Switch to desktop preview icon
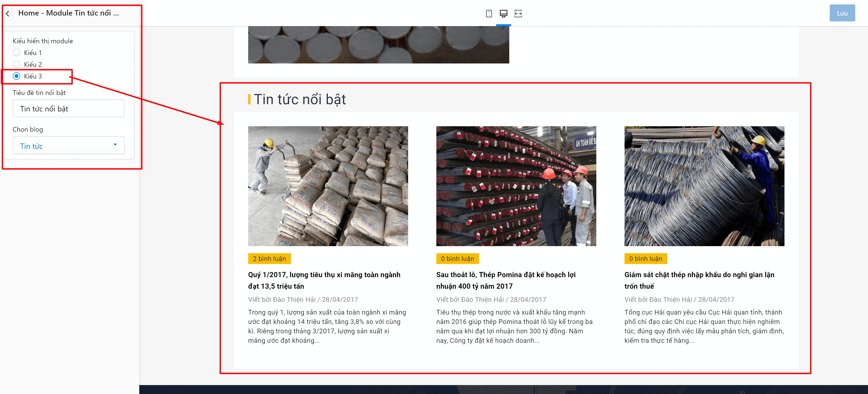 pyautogui.click(x=503, y=13)
